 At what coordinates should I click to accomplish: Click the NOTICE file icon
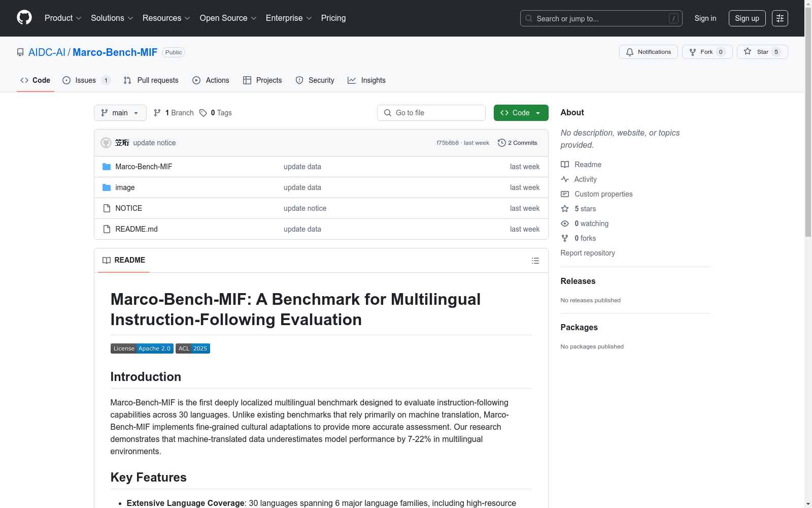click(107, 208)
